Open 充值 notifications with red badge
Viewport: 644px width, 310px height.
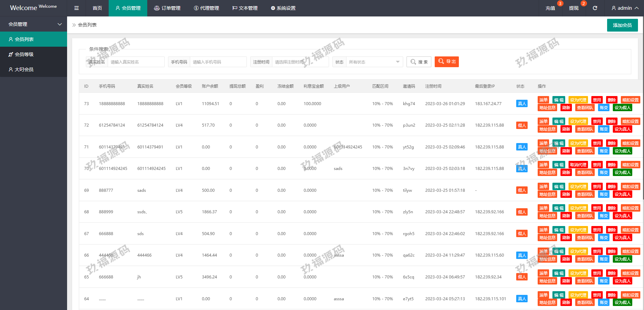point(550,8)
